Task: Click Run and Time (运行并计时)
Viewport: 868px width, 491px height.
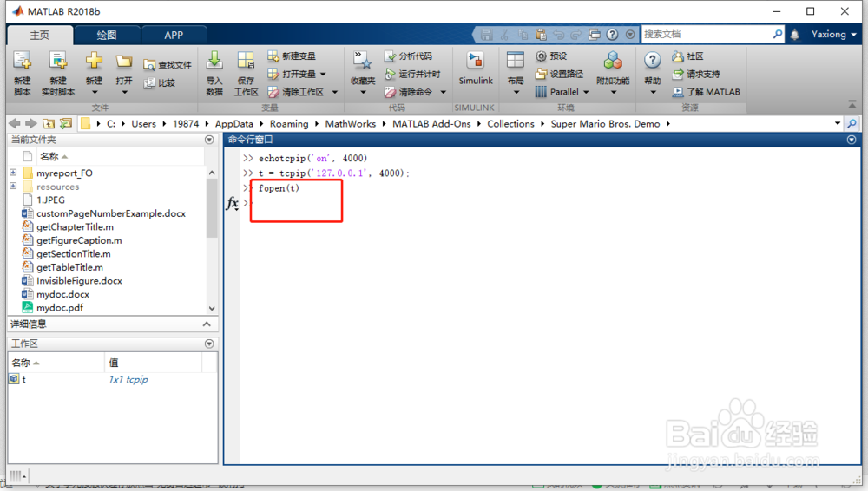Action: point(412,74)
